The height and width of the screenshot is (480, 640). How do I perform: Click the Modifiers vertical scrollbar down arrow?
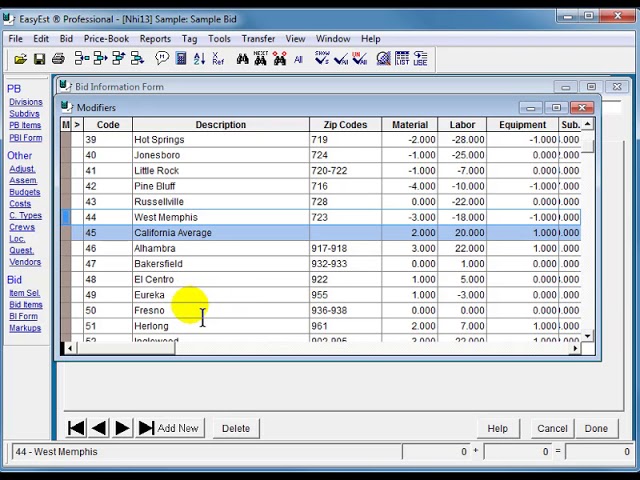[588, 336]
